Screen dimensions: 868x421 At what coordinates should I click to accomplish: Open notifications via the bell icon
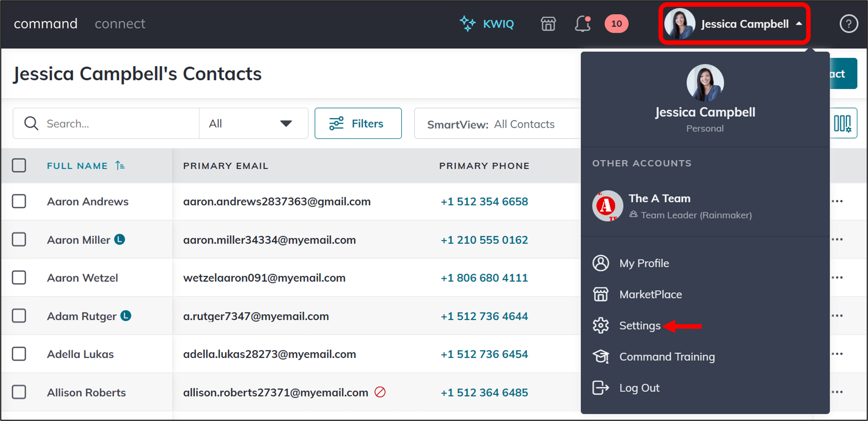coord(582,24)
